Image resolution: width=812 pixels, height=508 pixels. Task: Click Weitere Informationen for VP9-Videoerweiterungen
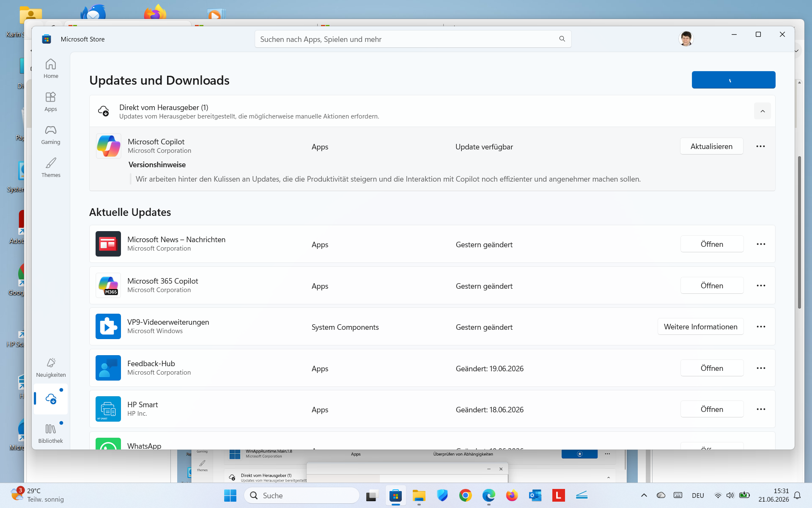[700, 327]
